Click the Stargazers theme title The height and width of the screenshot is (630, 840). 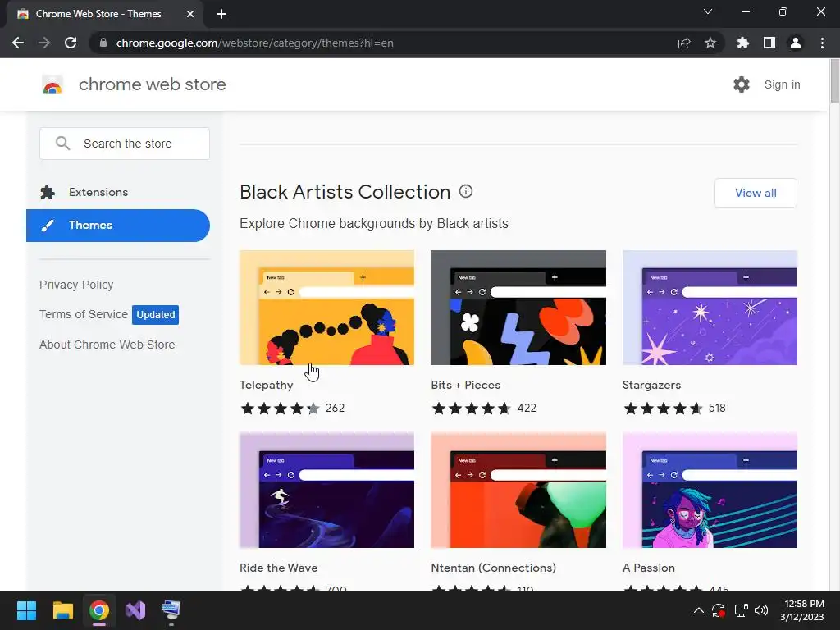coord(651,385)
